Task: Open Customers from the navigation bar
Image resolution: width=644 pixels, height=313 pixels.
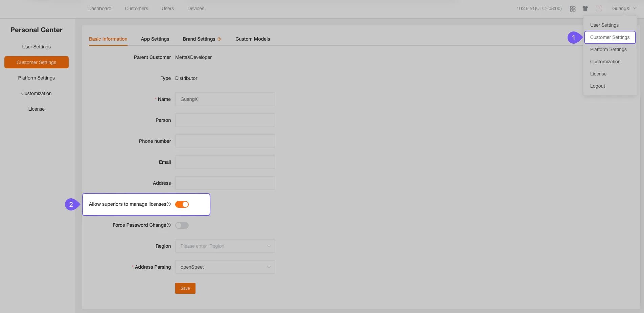Action: pyautogui.click(x=136, y=8)
